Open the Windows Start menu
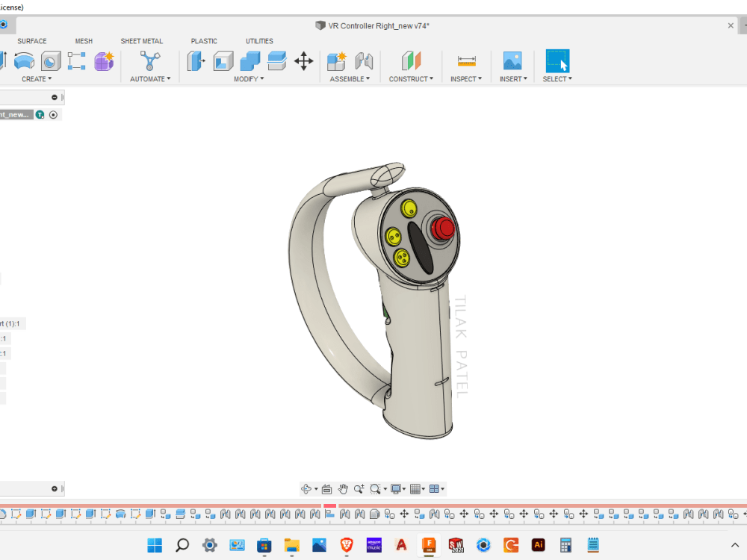 coord(155,545)
